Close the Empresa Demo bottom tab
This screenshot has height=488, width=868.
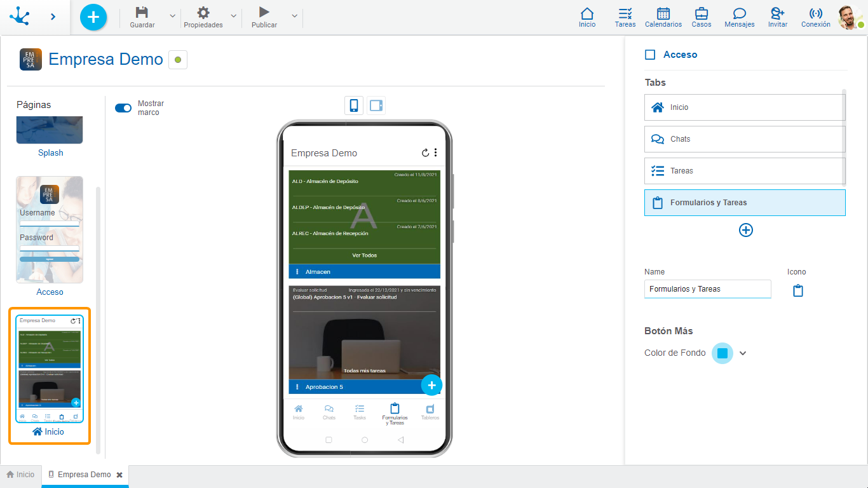(x=119, y=475)
